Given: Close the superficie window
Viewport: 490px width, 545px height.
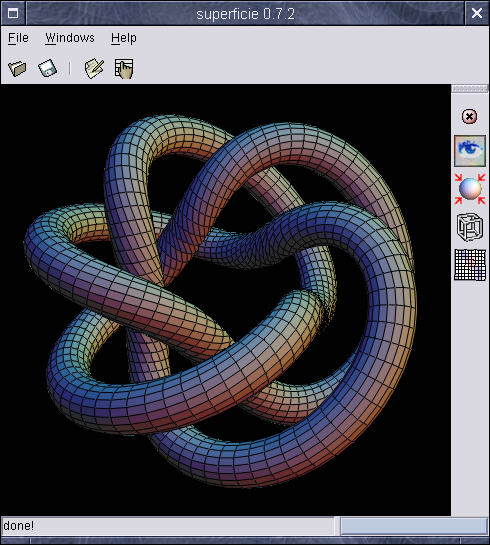Looking at the screenshot, I should (x=477, y=13).
